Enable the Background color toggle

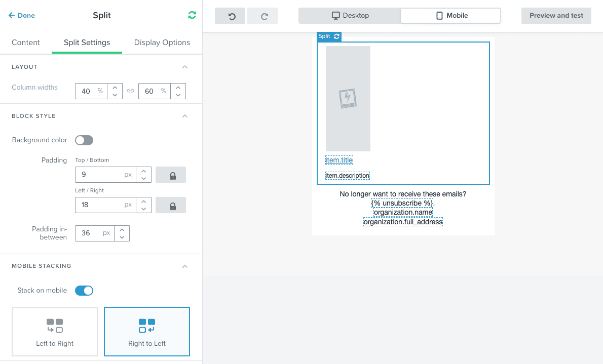tap(84, 140)
